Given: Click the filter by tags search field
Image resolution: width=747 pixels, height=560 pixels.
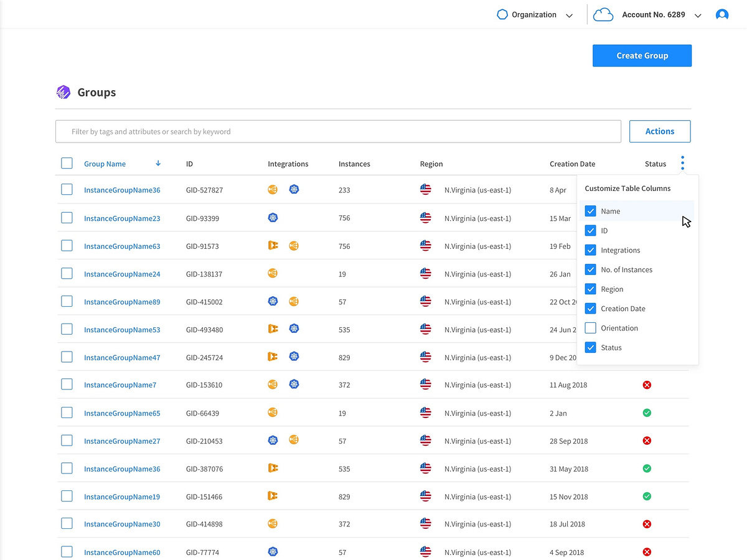Looking at the screenshot, I should click(338, 131).
